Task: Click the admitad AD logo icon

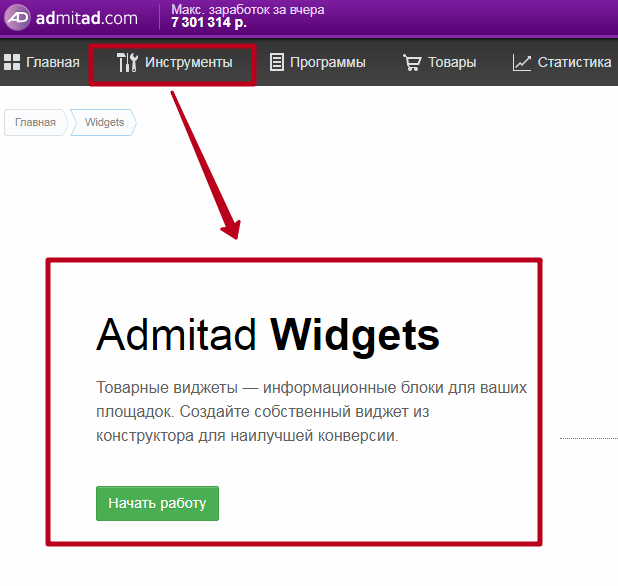Action: (x=17, y=18)
